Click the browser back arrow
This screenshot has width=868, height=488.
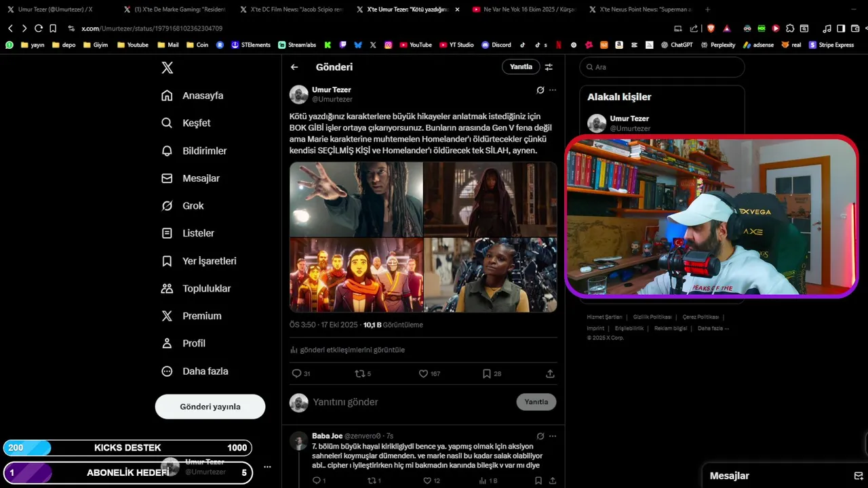click(10, 28)
